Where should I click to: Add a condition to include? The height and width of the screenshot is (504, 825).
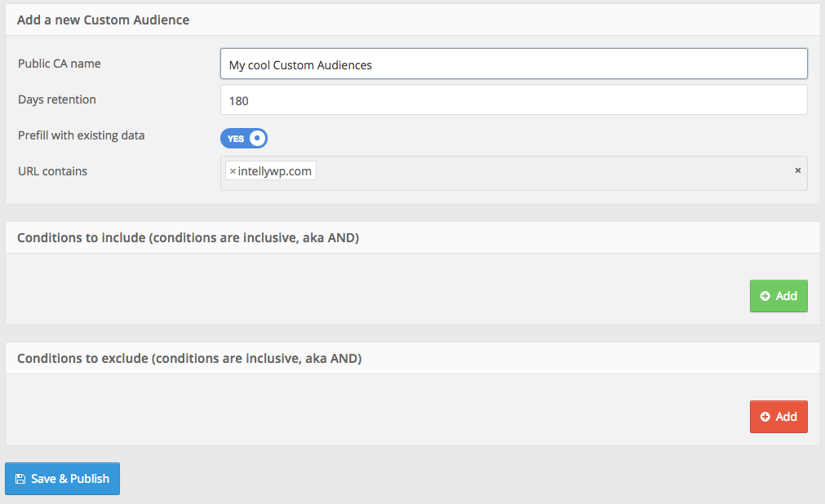(778, 296)
